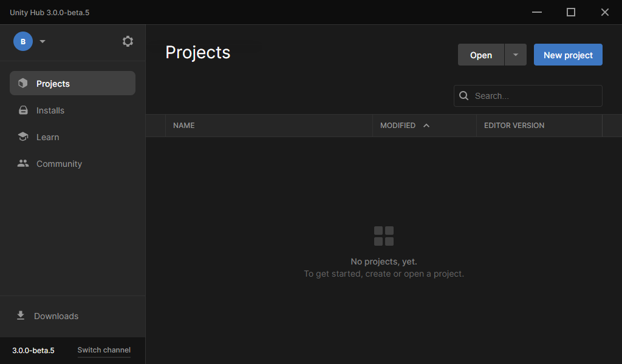622x364 pixels.
Task: Expand the Open button dropdown arrow
Action: click(516, 55)
